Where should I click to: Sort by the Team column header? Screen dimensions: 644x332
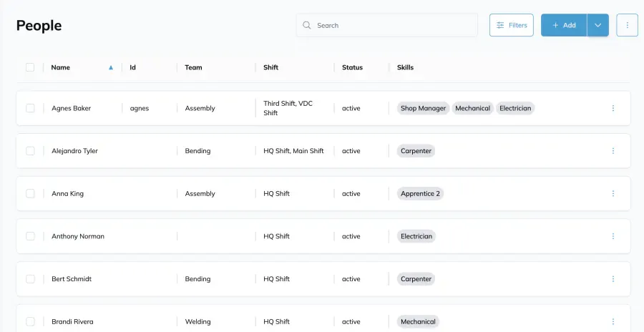point(193,67)
